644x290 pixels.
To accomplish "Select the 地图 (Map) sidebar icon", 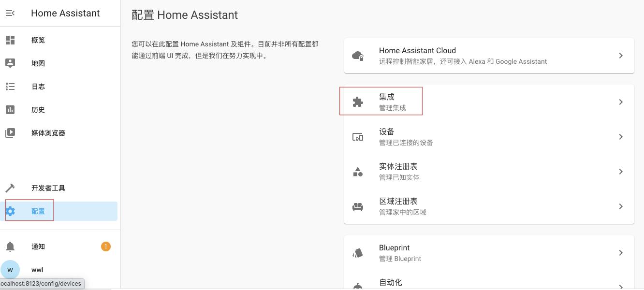I will pos(10,63).
